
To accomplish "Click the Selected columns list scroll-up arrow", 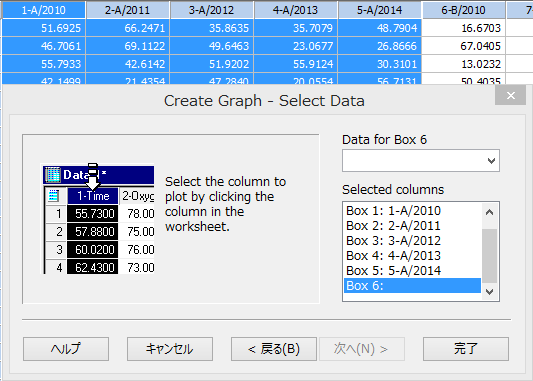I will tap(489, 212).
